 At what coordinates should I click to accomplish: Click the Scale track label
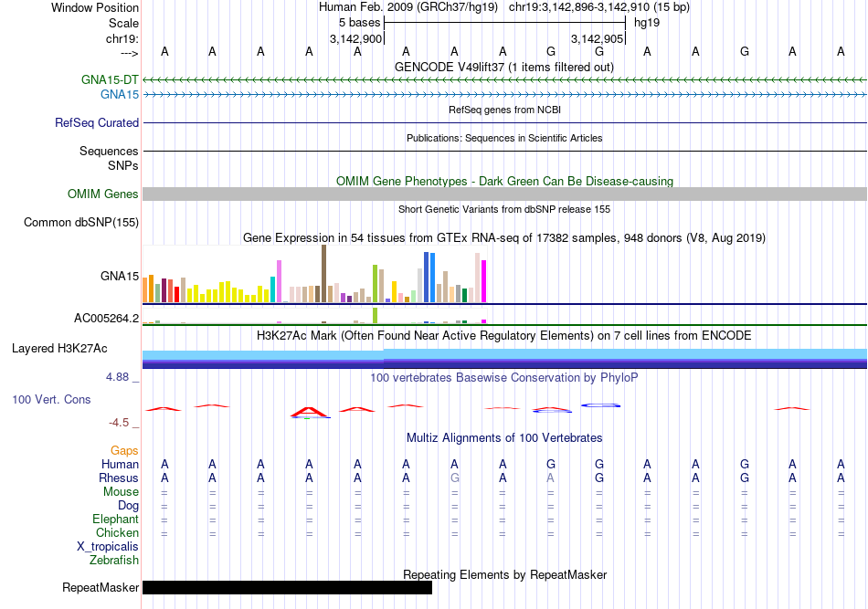click(124, 23)
